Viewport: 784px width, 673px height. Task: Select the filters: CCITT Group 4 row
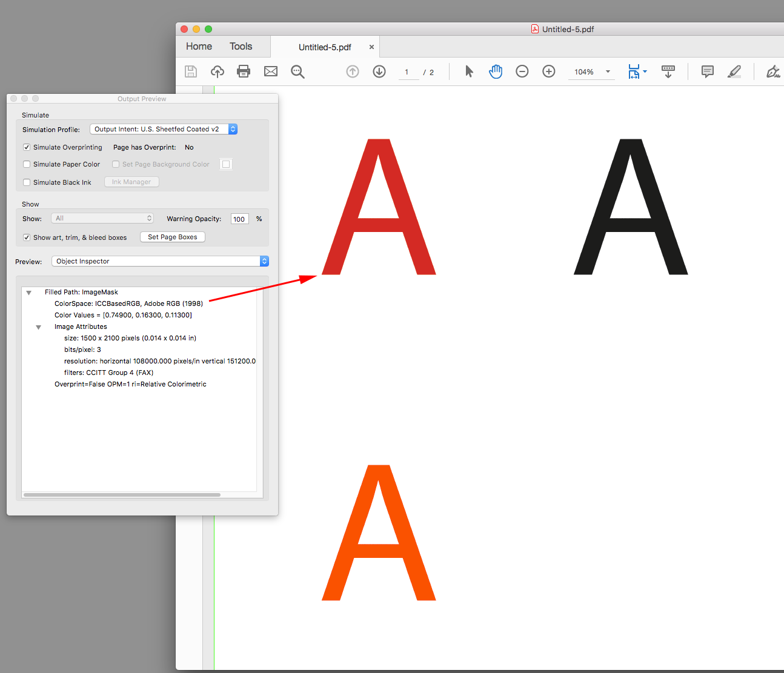(x=108, y=373)
